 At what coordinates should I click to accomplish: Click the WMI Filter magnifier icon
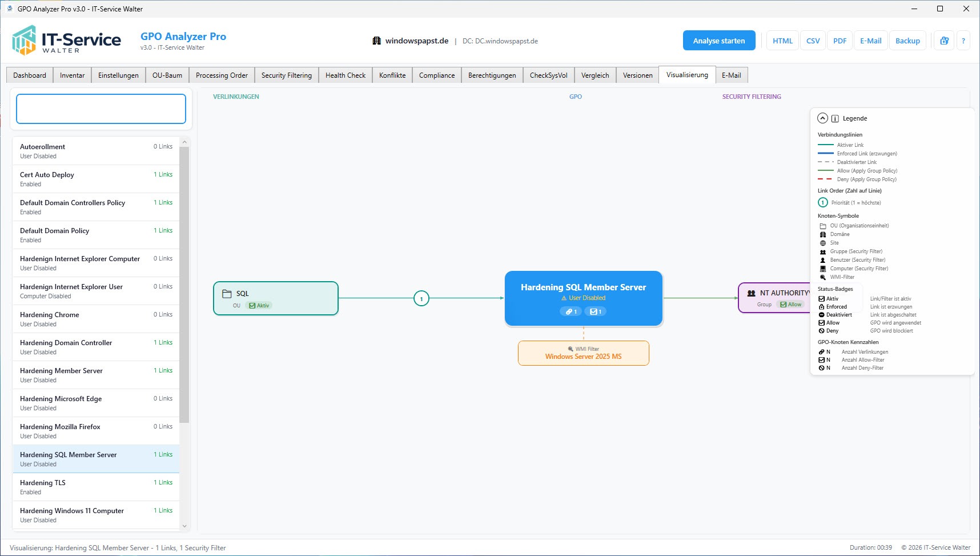(x=571, y=349)
